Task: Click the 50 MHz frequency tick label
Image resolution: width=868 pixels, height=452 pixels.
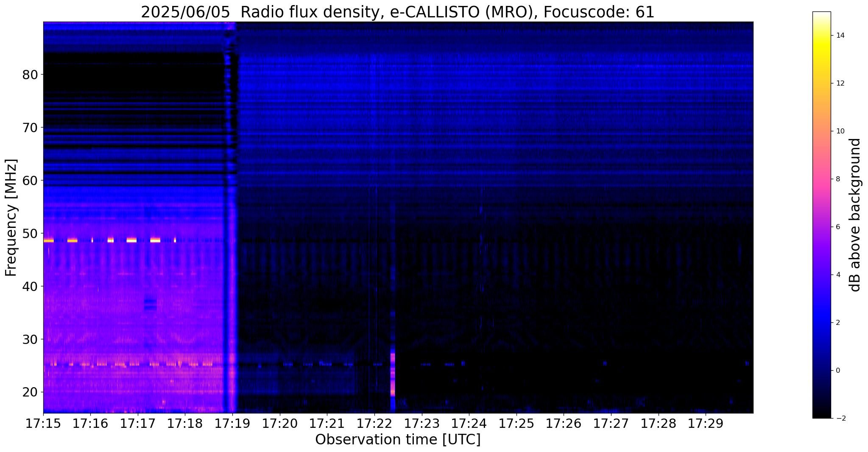Action: (30, 233)
